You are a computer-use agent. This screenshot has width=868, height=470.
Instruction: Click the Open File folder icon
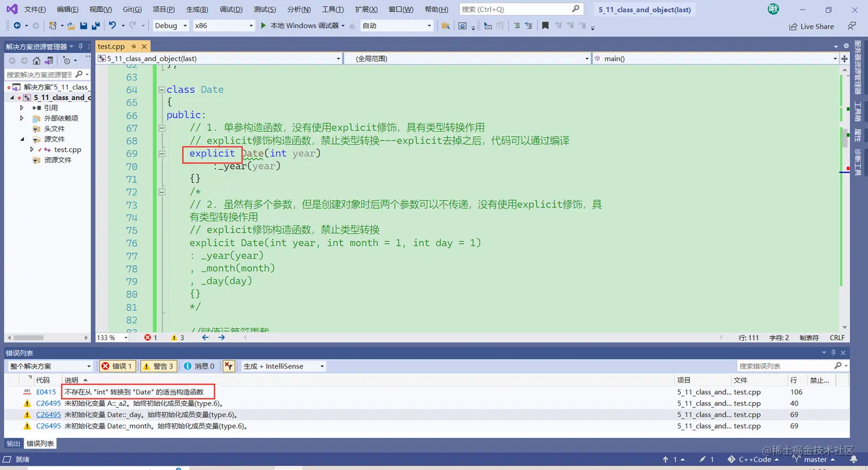(71, 26)
